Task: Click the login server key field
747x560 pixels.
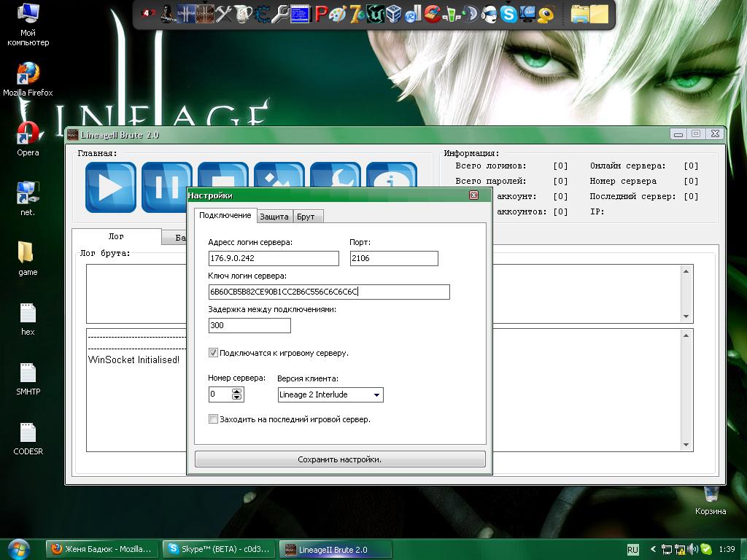Action: [x=329, y=292]
